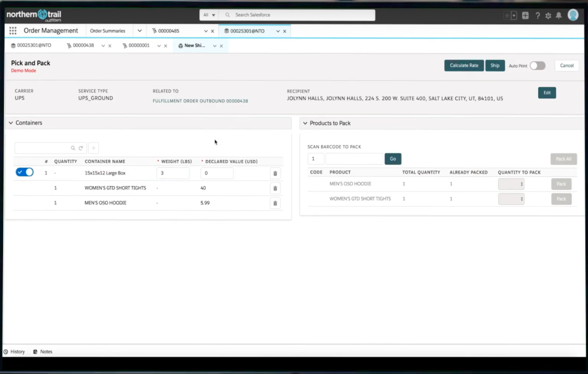Switch to the Order Summaries tab
The width and height of the screenshot is (588, 374).
(108, 31)
